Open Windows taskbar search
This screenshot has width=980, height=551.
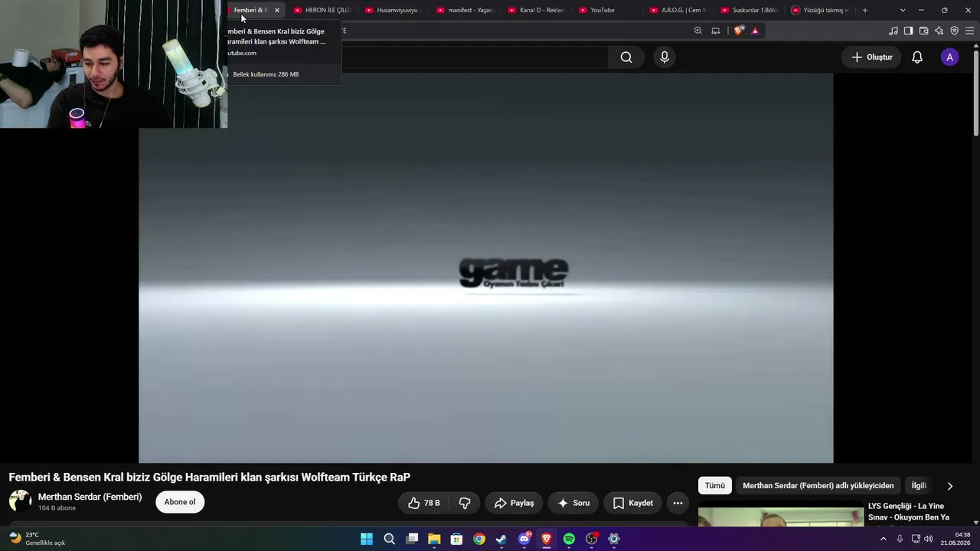(x=389, y=539)
